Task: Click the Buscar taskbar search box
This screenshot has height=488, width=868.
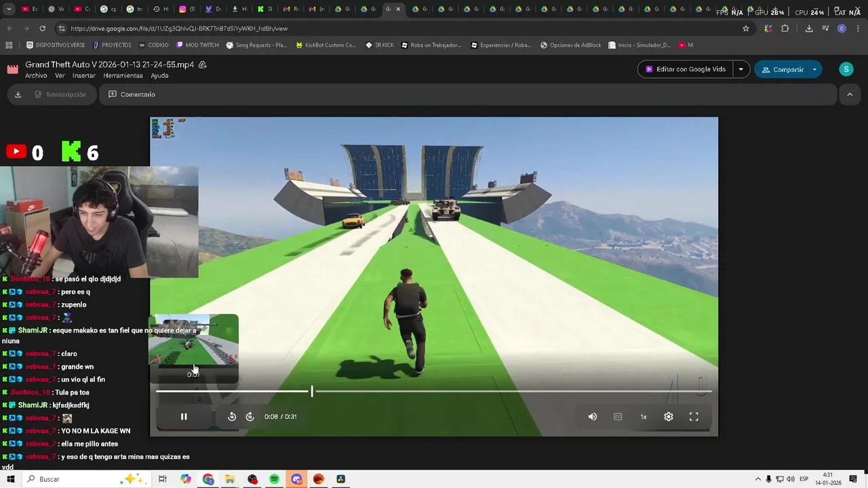Action: click(x=88, y=479)
